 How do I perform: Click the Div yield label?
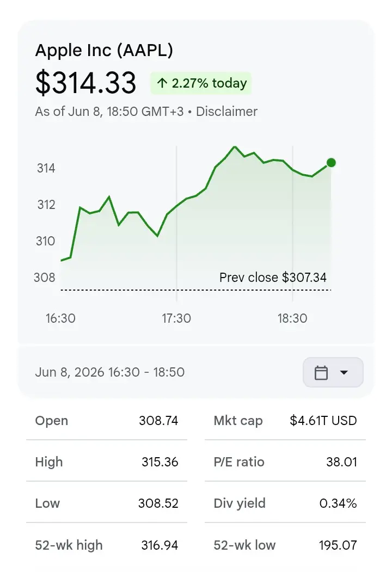coord(240,503)
